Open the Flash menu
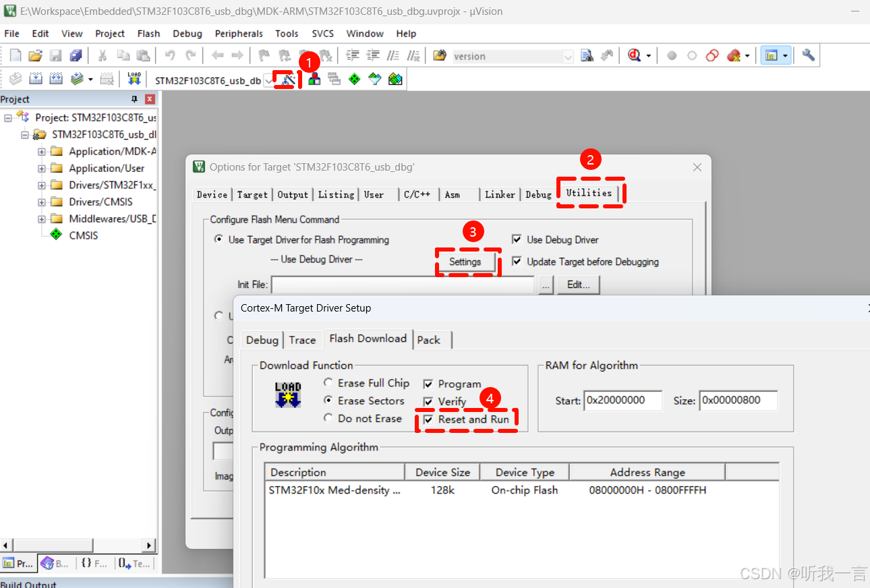 click(148, 34)
